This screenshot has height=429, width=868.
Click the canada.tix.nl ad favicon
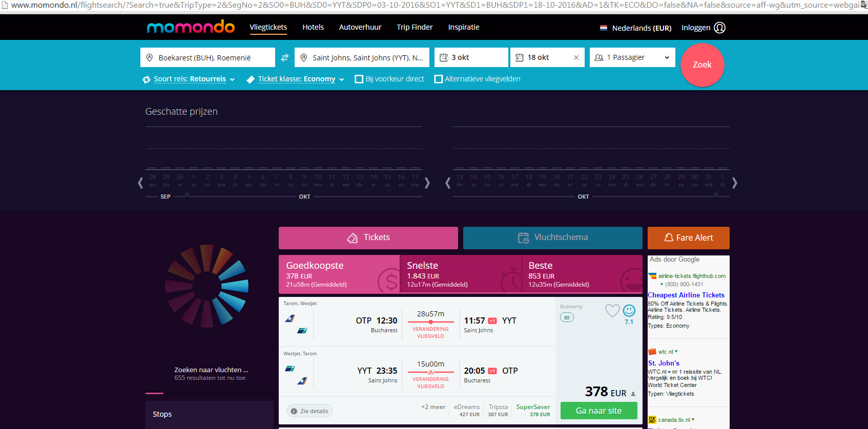tap(652, 420)
